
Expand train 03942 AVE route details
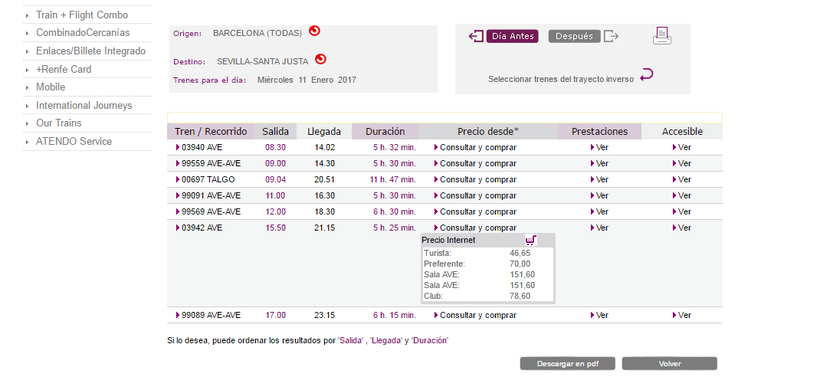pos(199,228)
